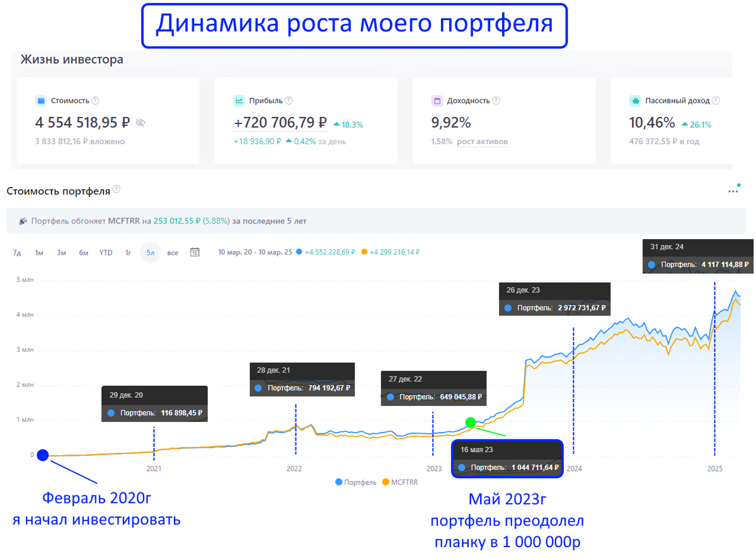
Task: Click the рост активов underlined link
Action: [x=483, y=142]
